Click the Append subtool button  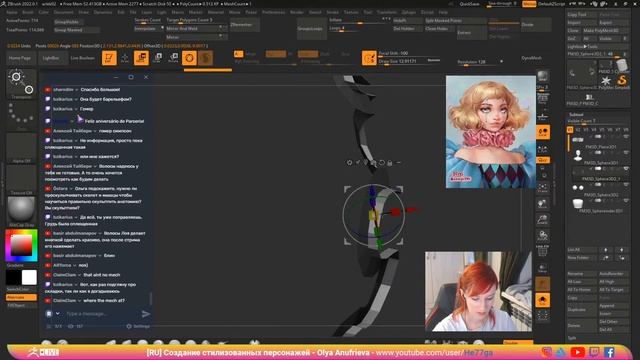(x=613, y=306)
